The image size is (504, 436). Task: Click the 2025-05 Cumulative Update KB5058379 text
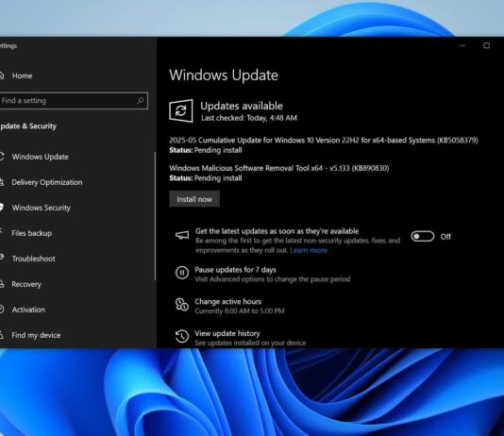tap(324, 141)
